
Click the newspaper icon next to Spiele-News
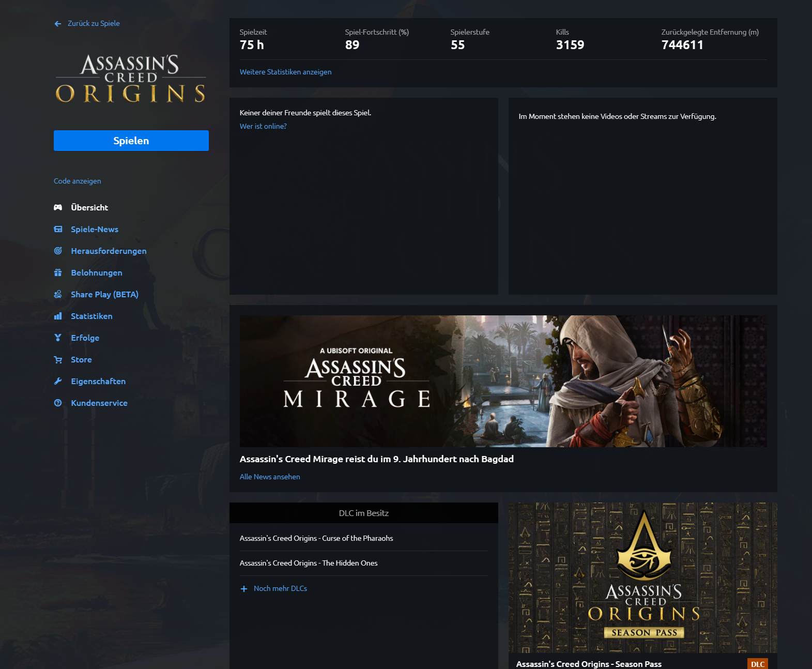pyautogui.click(x=58, y=229)
